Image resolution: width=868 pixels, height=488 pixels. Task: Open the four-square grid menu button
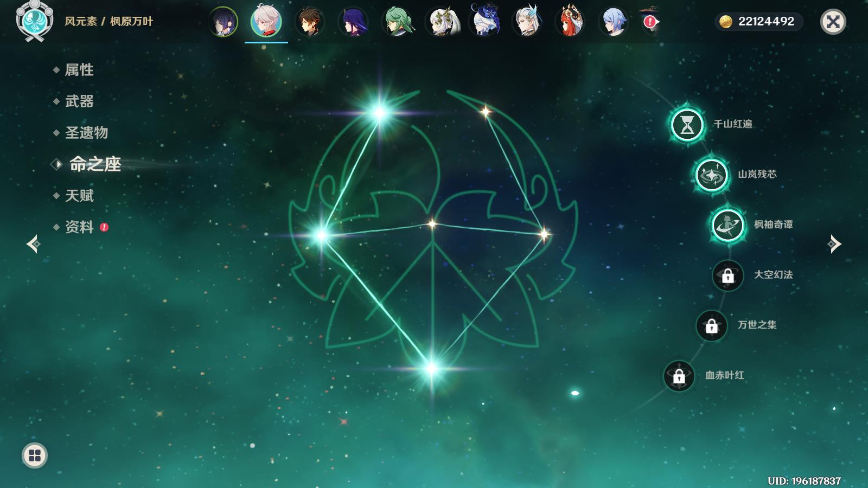(x=35, y=455)
